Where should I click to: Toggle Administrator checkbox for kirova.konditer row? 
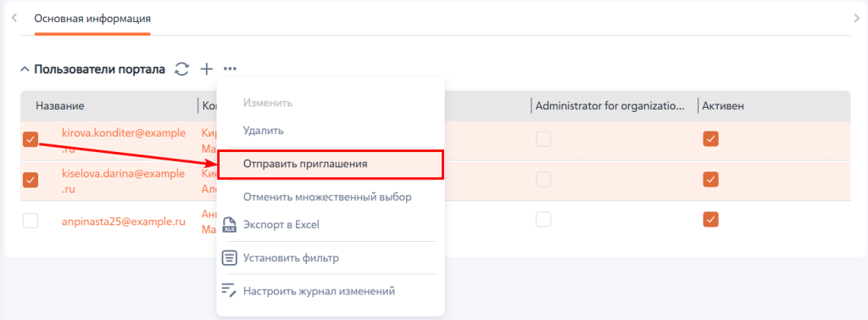[x=543, y=138]
